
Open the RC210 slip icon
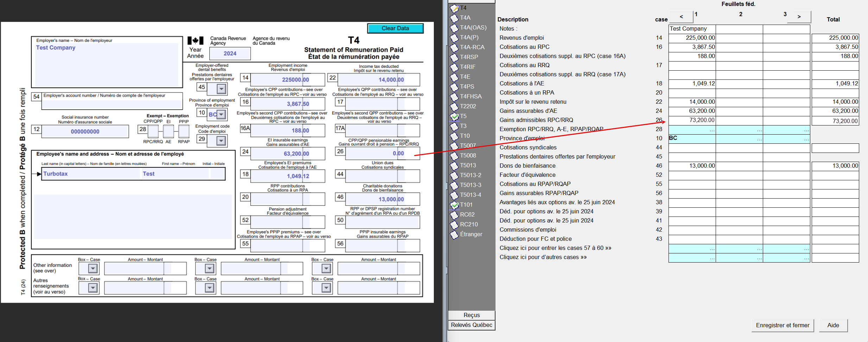[455, 225]
